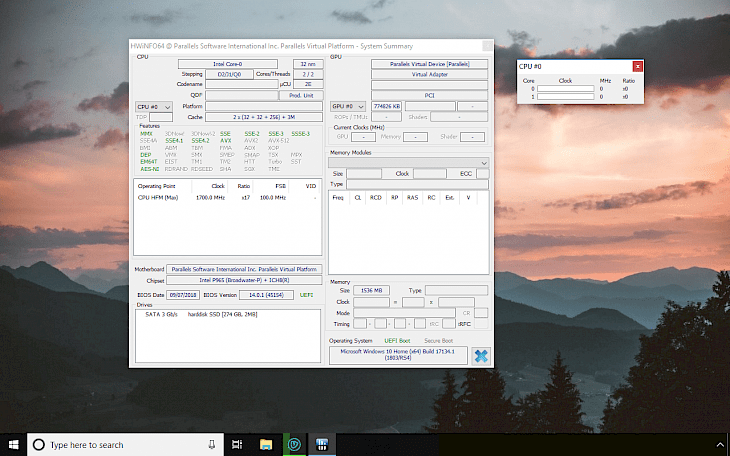Image resolution: width=730 pixels, height=456 pixels.
Task: Open the Windows Start menu
Action: pyautogui.click(x=14, y=445)
